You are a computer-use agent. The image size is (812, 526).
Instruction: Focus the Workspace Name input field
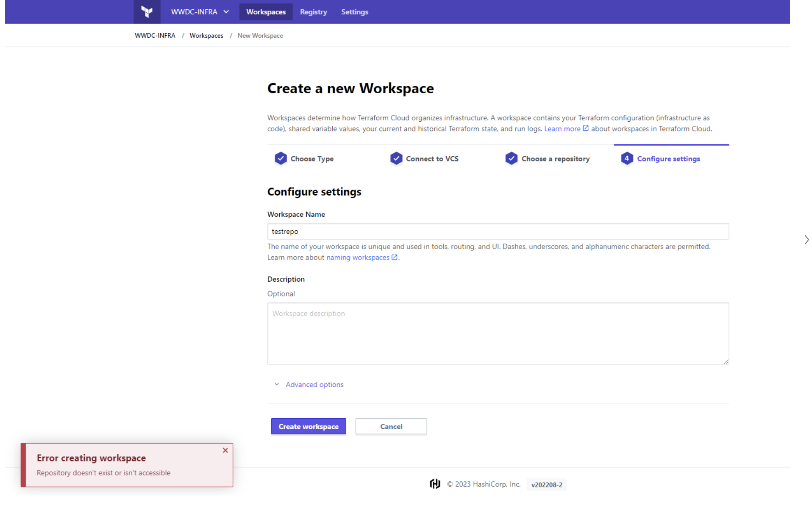(x=498, y=232)
